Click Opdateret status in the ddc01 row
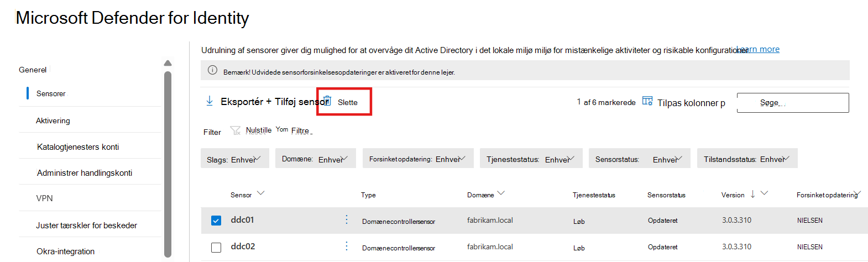The image size is (868, 262). click(662, 220)
